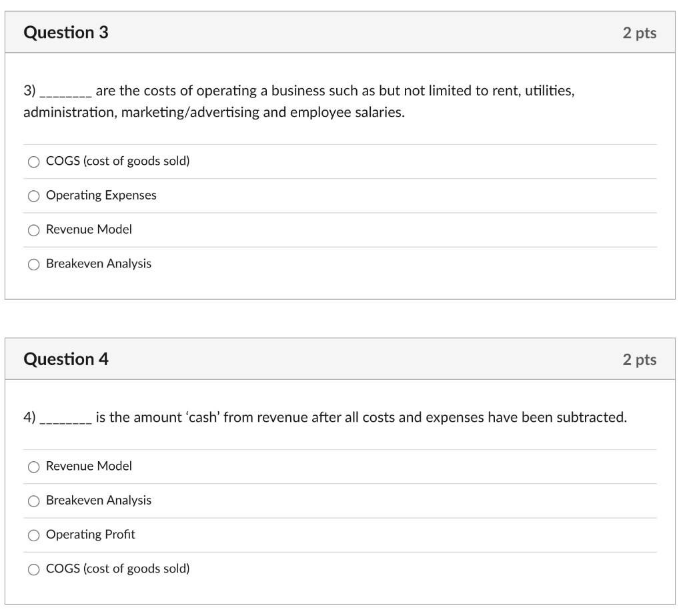Pick COGS radio button in Question 4
This screenshot has height=616, width=683.
[x=33, y=569]
